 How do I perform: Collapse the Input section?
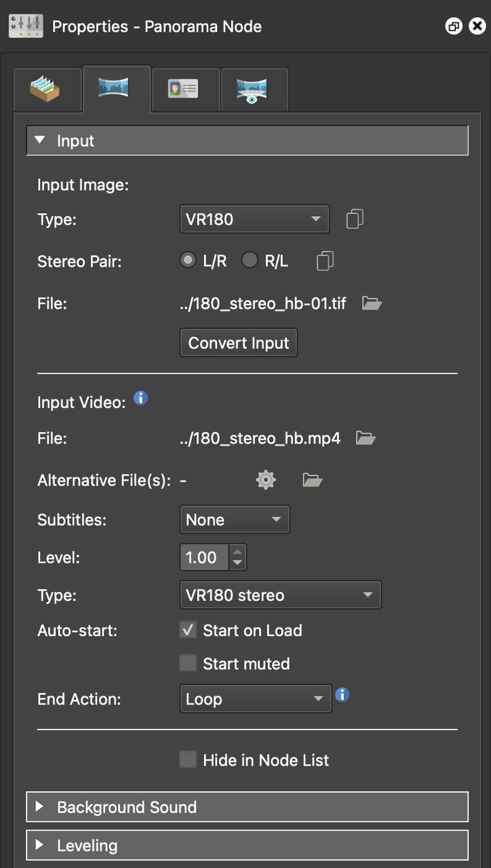click(247, 140)
